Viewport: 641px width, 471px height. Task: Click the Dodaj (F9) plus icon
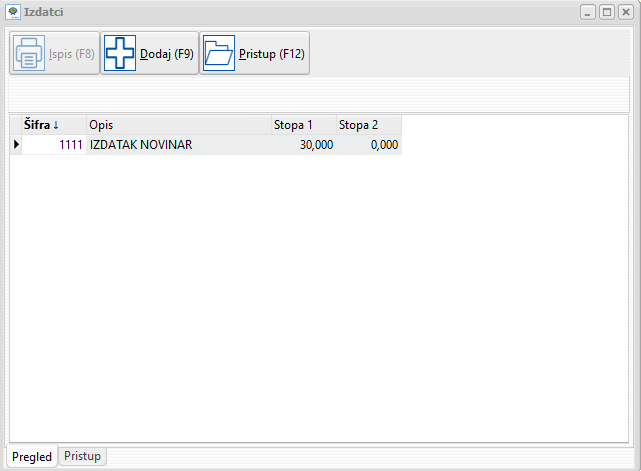pos(120,53)
